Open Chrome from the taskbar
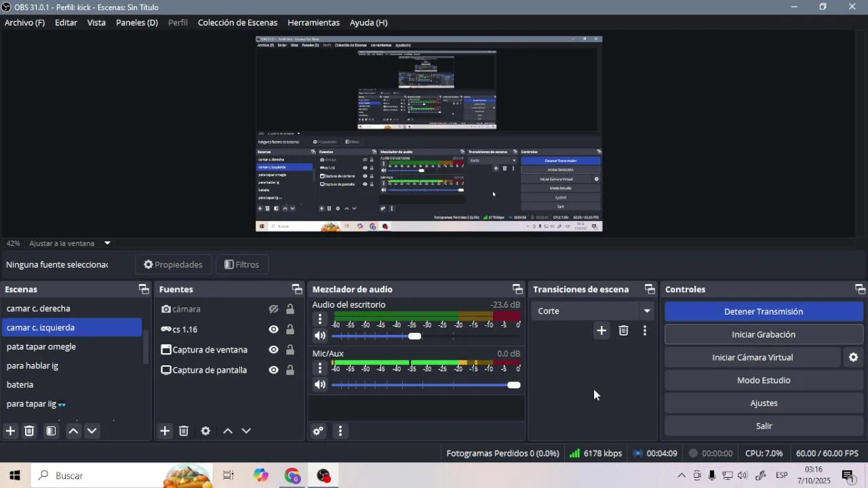 pos(292,476)
